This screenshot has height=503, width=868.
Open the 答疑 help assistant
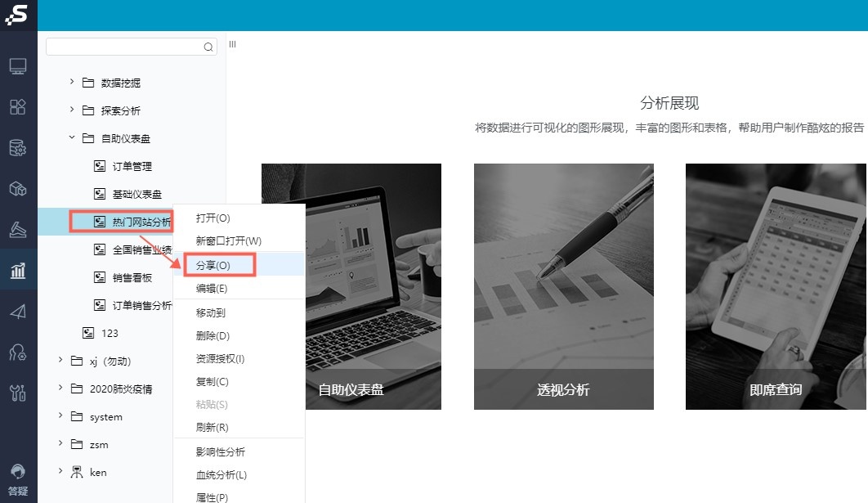(18, 480)
